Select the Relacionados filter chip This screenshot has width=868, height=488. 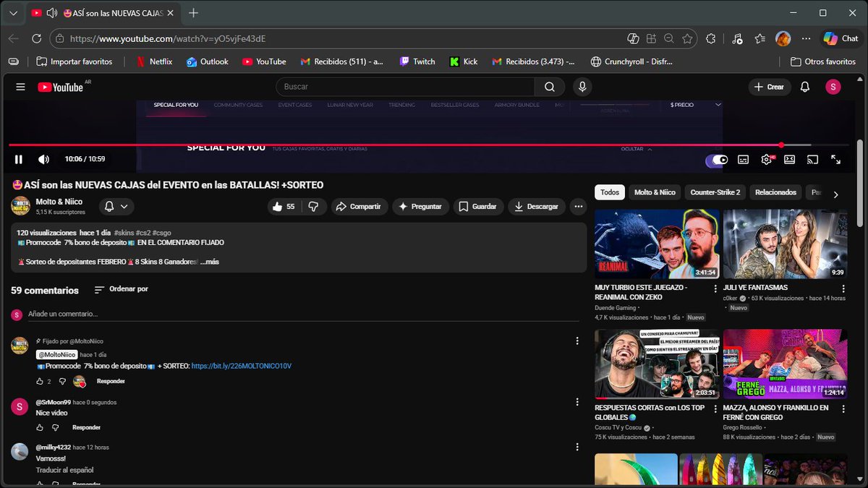(x=775, y=192)
